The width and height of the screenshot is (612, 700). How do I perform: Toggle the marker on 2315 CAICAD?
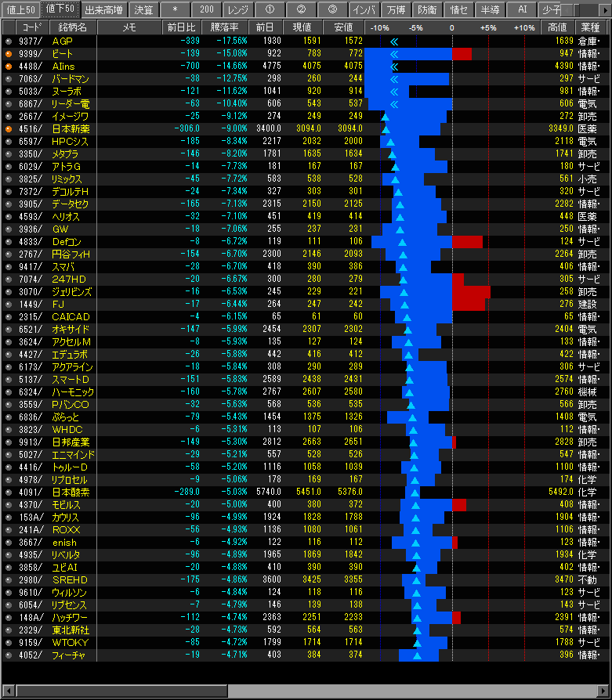click(9, 317)
